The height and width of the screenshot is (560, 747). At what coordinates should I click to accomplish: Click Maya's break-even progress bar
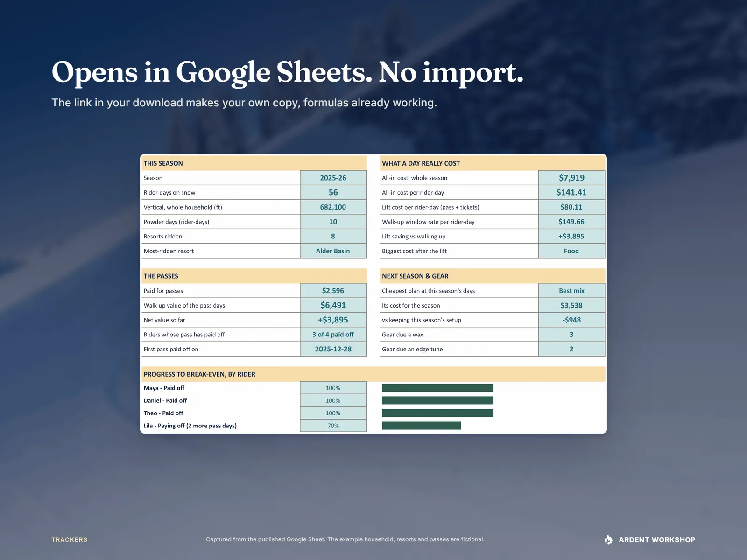[437, 388]
